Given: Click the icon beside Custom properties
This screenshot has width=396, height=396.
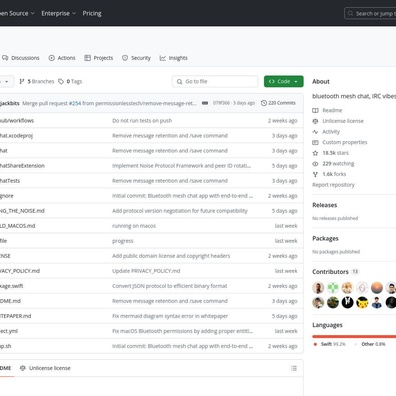Looking at the screenshot, I should tap(315, 142).
